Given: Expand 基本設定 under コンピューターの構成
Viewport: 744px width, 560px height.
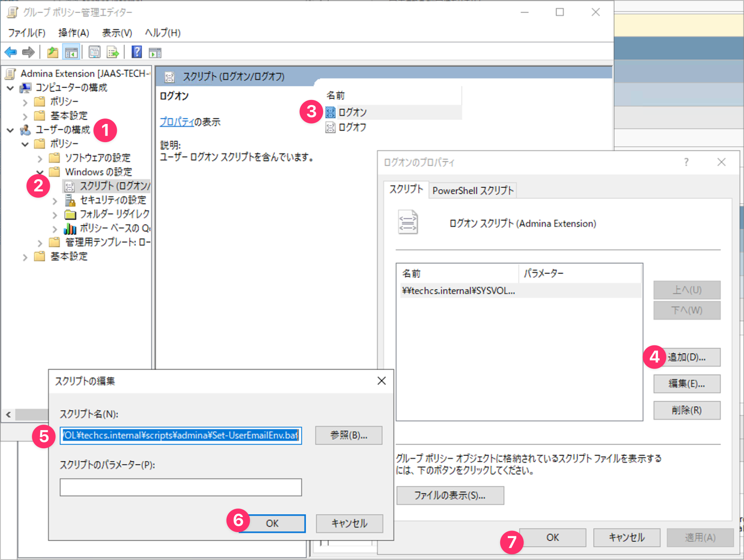Looking at the screenshot, I should (25, 116).
